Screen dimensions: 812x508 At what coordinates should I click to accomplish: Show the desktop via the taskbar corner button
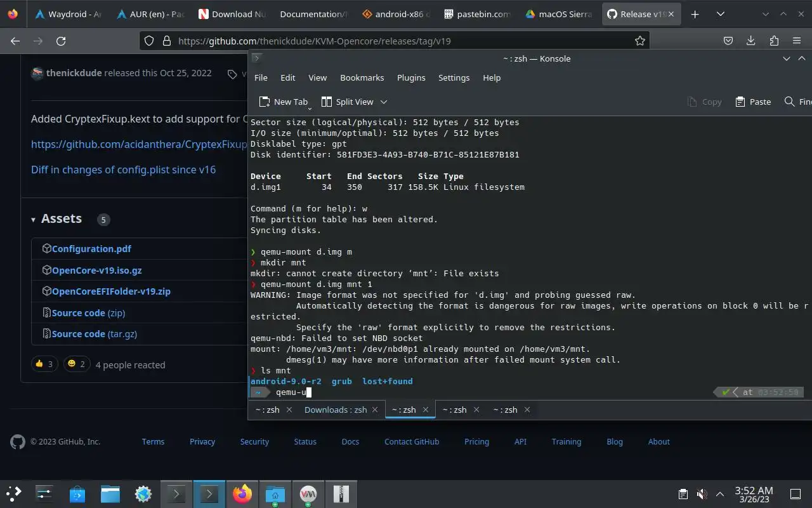(x=796, y=494)
